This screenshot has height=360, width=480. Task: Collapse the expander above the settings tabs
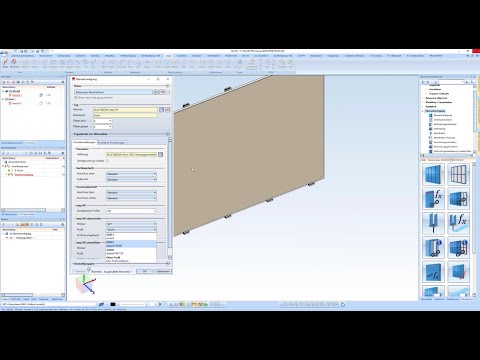click(x=168, y=134)
